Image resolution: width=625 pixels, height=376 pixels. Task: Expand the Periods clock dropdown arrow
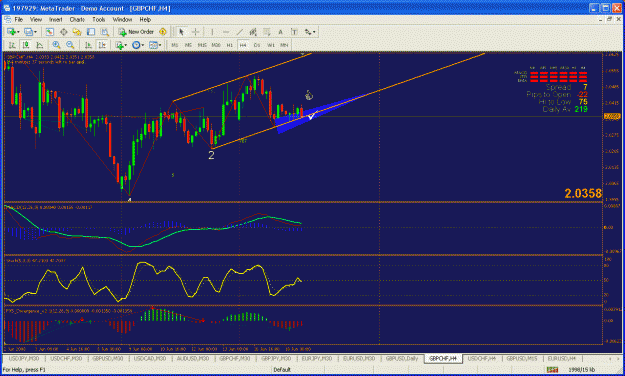coord(143,45)
